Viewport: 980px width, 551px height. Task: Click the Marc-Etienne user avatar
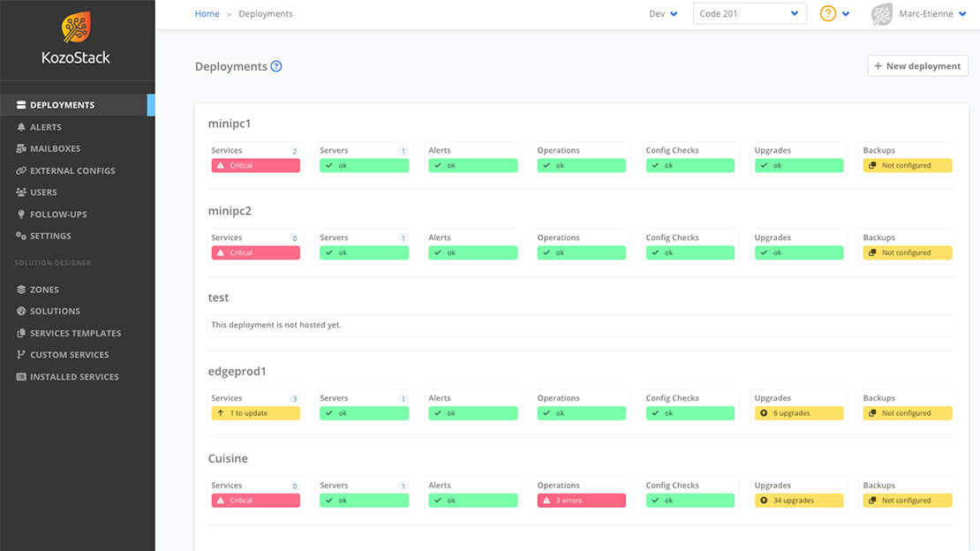coord(882,14)
